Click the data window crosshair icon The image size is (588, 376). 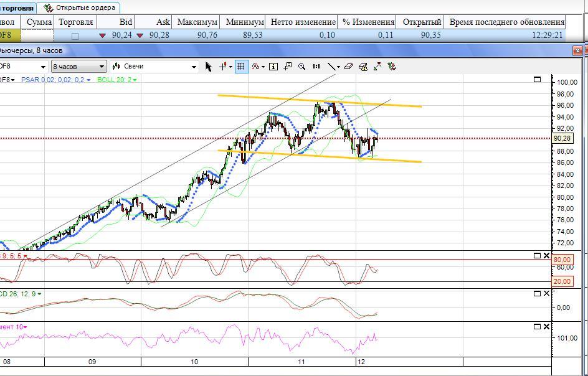[x=288, y=67]
